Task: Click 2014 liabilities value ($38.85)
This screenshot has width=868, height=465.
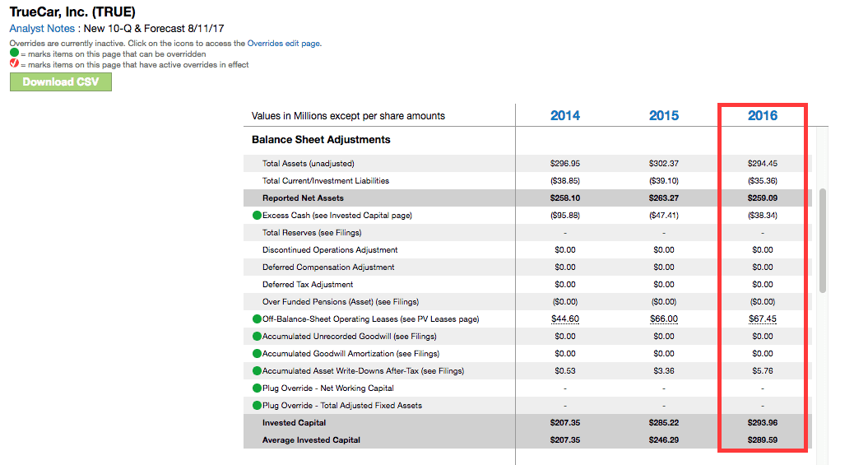Action: click(565, 180)
